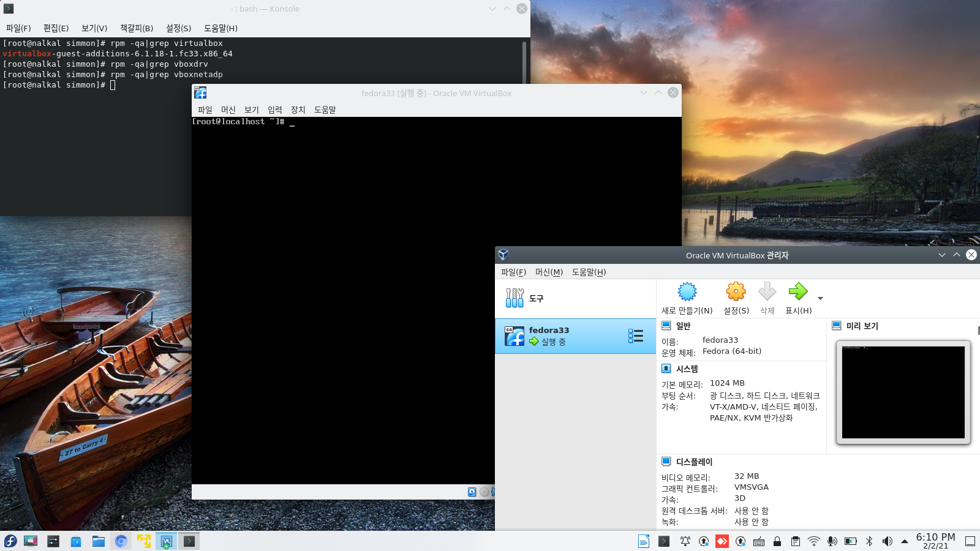Open View (보기) menu in fedora33 VM window

click(252, 110)
